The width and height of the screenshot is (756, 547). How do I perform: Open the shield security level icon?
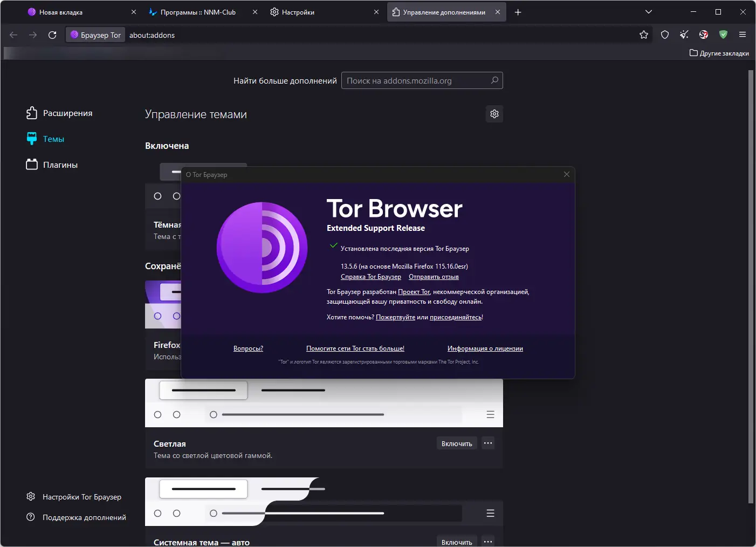coord(665,35)
